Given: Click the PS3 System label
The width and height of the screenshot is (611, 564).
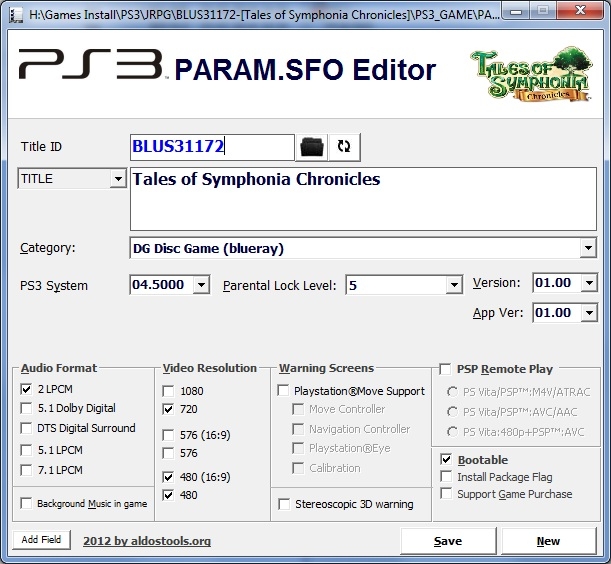Looking at the screenshot, I should pos(54,286).
